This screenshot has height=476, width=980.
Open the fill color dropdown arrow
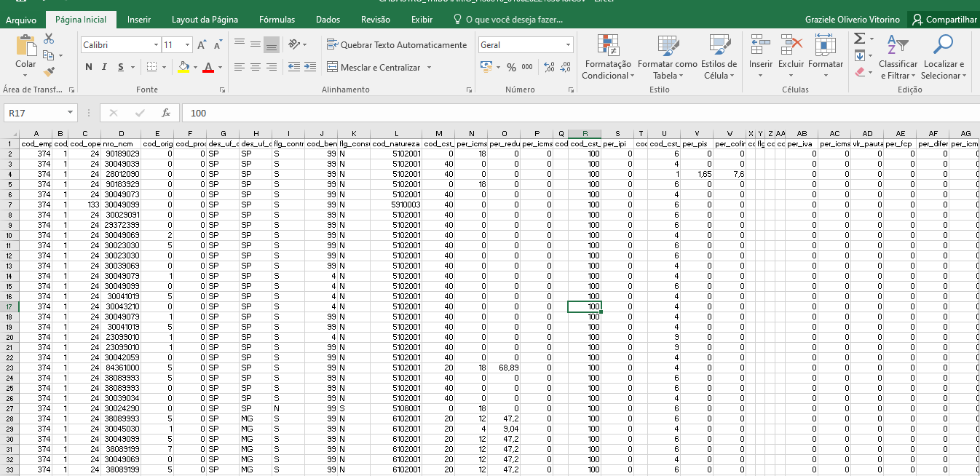pos(195,68)
